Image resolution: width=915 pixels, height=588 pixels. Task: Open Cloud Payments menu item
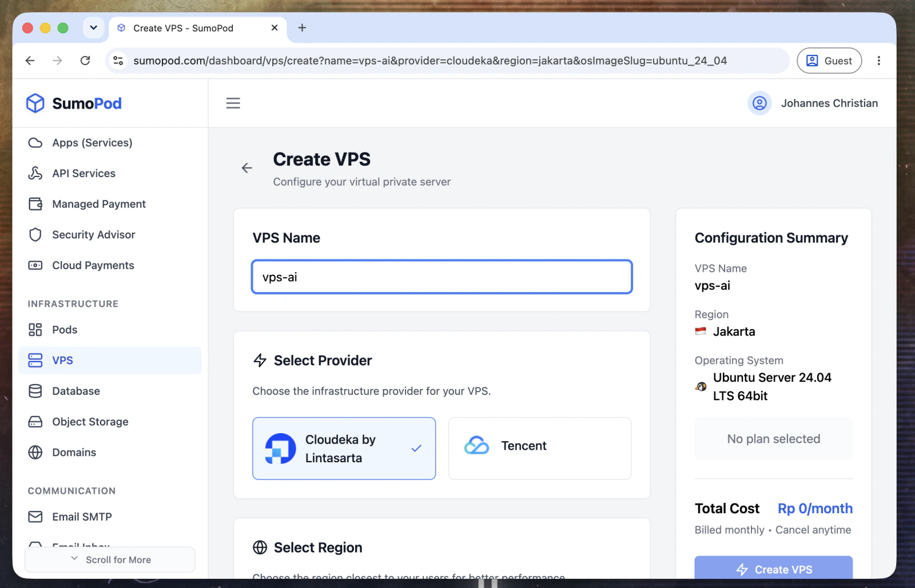(110, 265)
